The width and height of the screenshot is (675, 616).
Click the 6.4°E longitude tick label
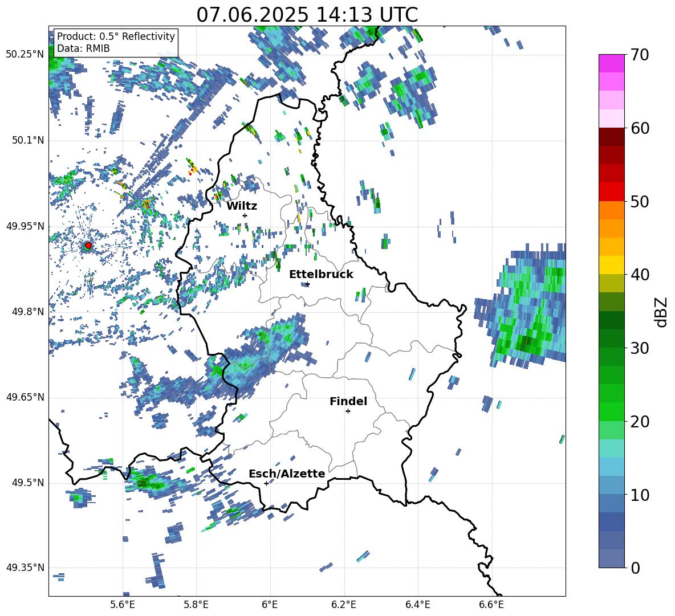pyautogui.click(x=417, y=605)
